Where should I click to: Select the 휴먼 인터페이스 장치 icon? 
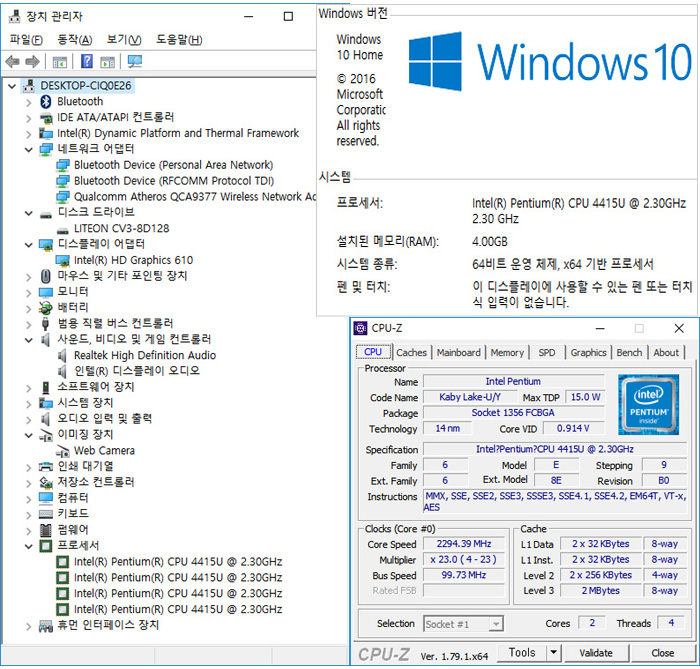tap(46, 626)
